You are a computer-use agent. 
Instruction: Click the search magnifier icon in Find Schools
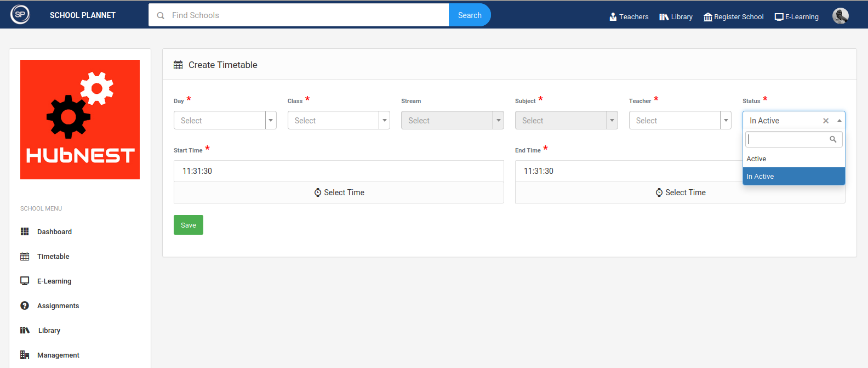(161, 15)
